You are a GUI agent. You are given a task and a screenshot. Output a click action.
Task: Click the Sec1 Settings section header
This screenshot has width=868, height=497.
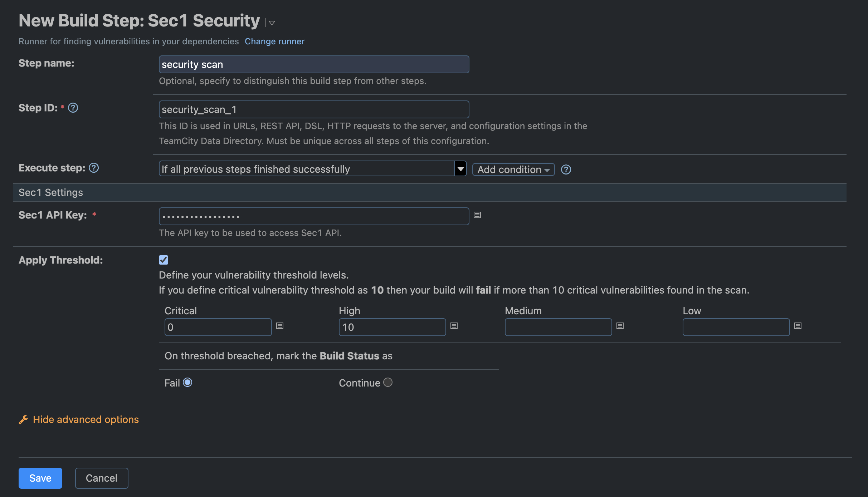coord(430,192)
